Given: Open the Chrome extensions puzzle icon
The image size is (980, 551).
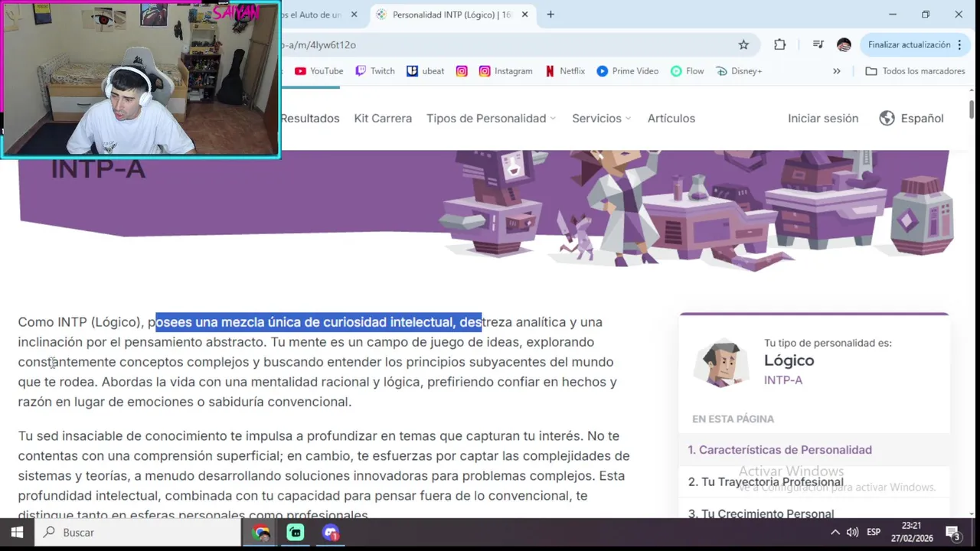Looking at the screenshot, I should click(779, 45).
